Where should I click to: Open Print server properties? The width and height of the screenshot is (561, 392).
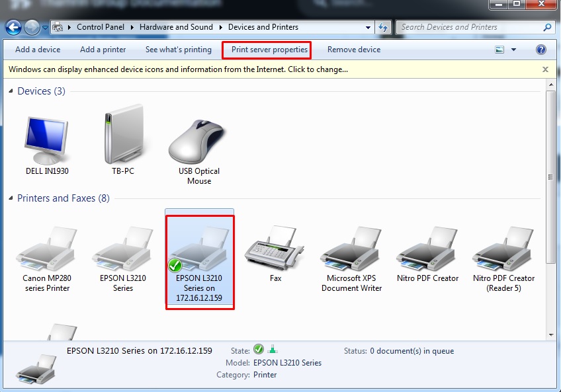[269, 50]
